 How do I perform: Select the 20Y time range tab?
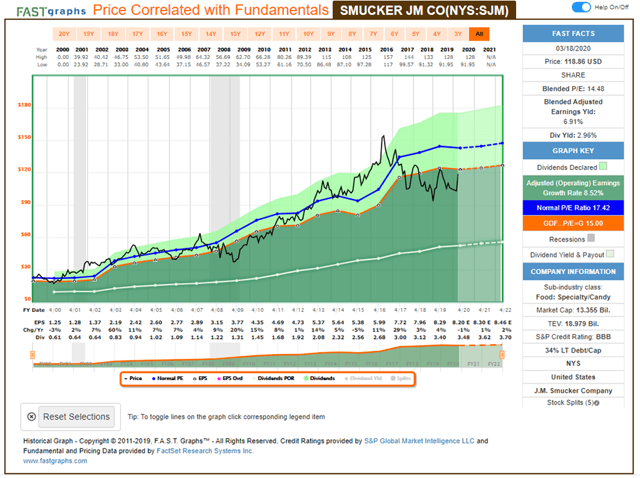tap(64, 34)
